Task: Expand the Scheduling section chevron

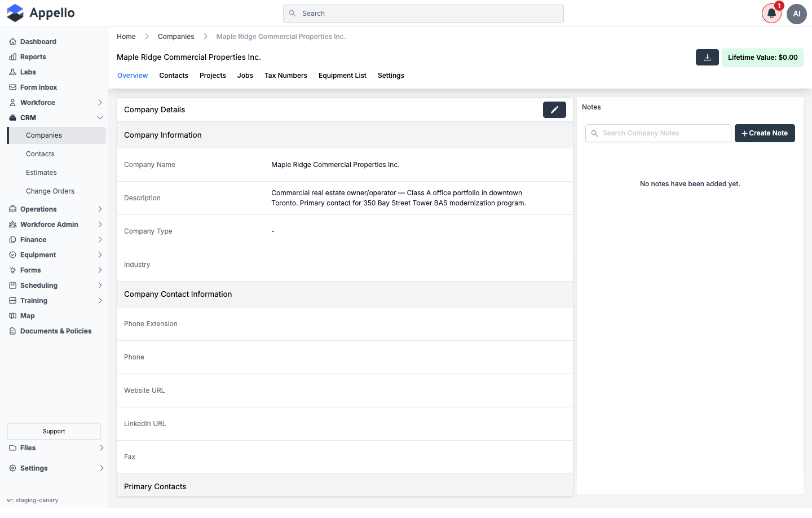Action: tap(100, 286)
